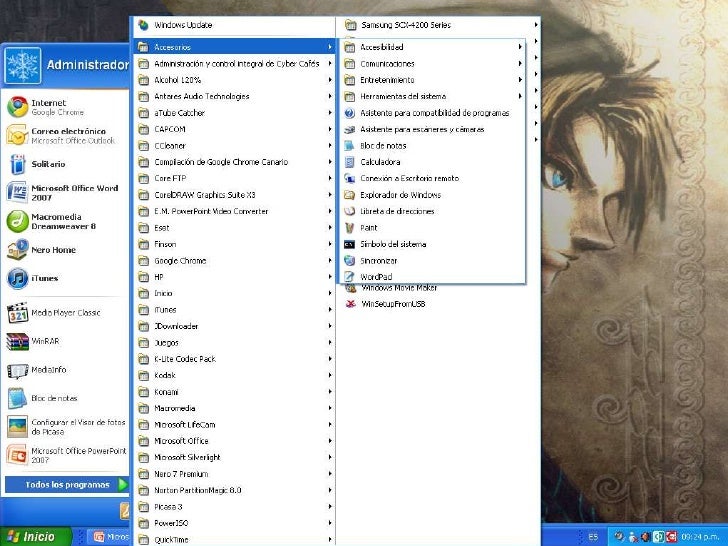Open Juegos program group
The height and width of the screenshot is (546, 728).
[x=234, y=343]
